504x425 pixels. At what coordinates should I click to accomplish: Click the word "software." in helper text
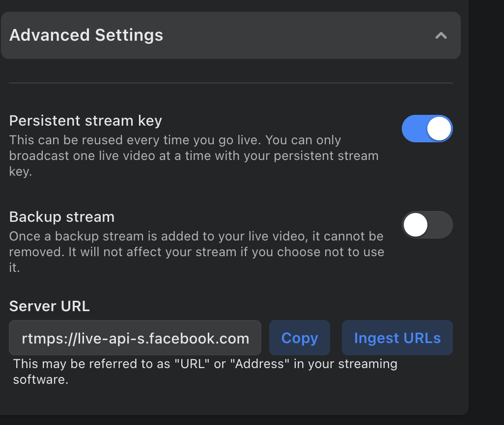[x=40, y=380]
